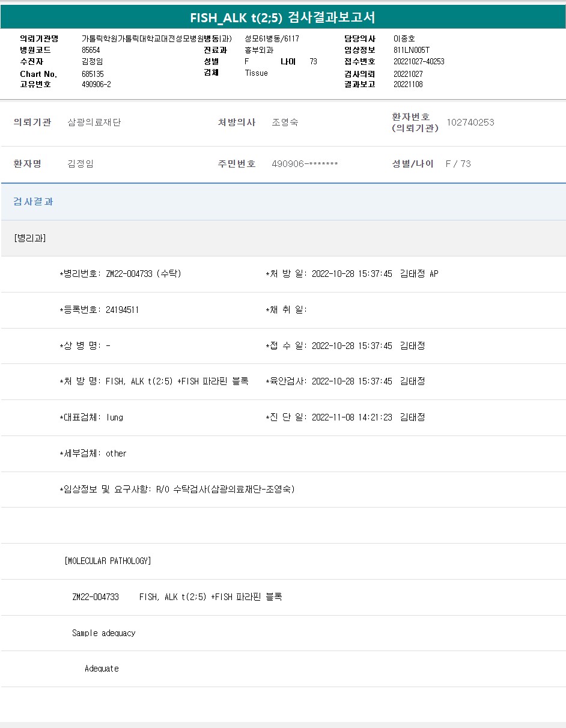Select ward text 성모61병동/6117
The image size is (566, 728).
pos(272,39)
